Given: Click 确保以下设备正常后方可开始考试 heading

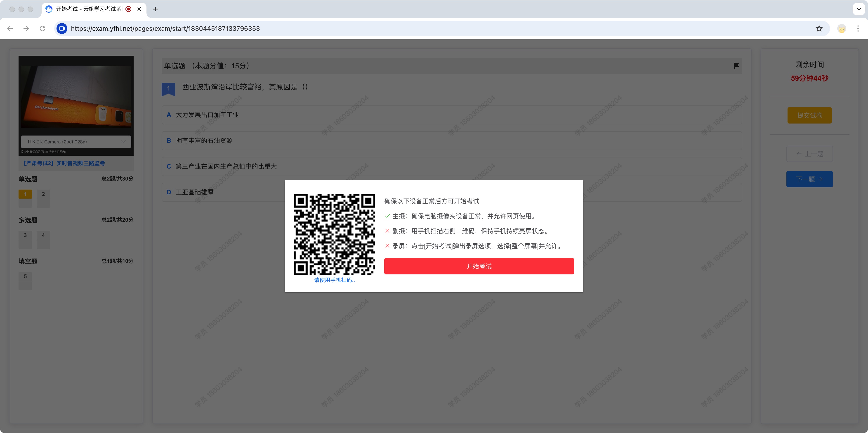Looking at the screenshot, I should (432, 201).
